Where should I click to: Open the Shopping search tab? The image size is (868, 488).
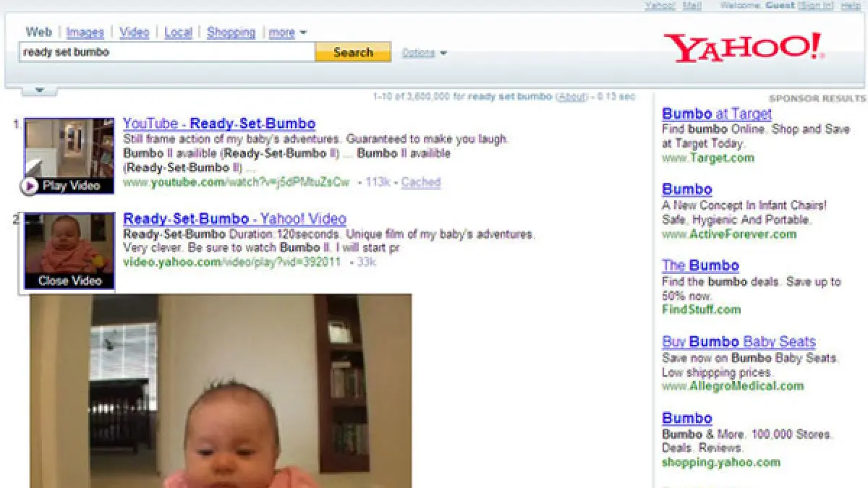pos(231,33)
